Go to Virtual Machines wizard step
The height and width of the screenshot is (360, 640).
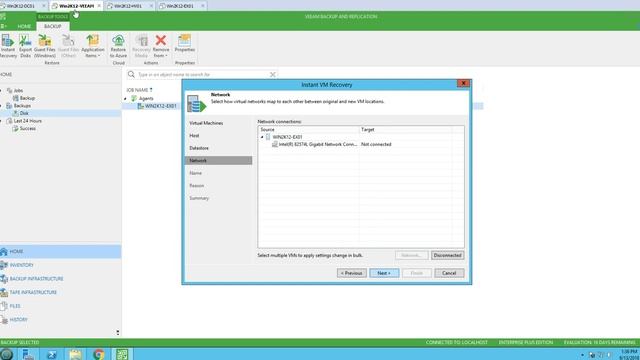(206, 123)
